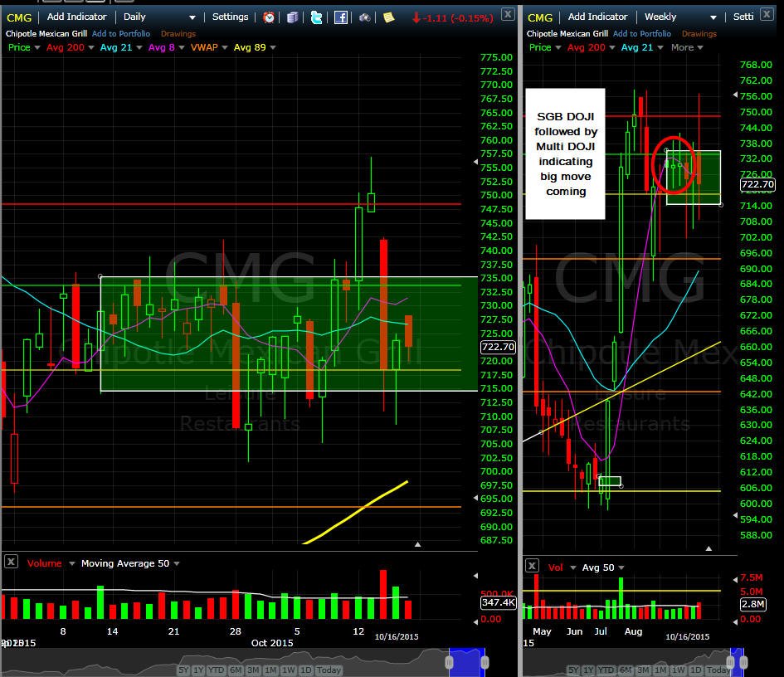Open Settings on the Weekly chart

pyautogui.click(x=743, y=17)
